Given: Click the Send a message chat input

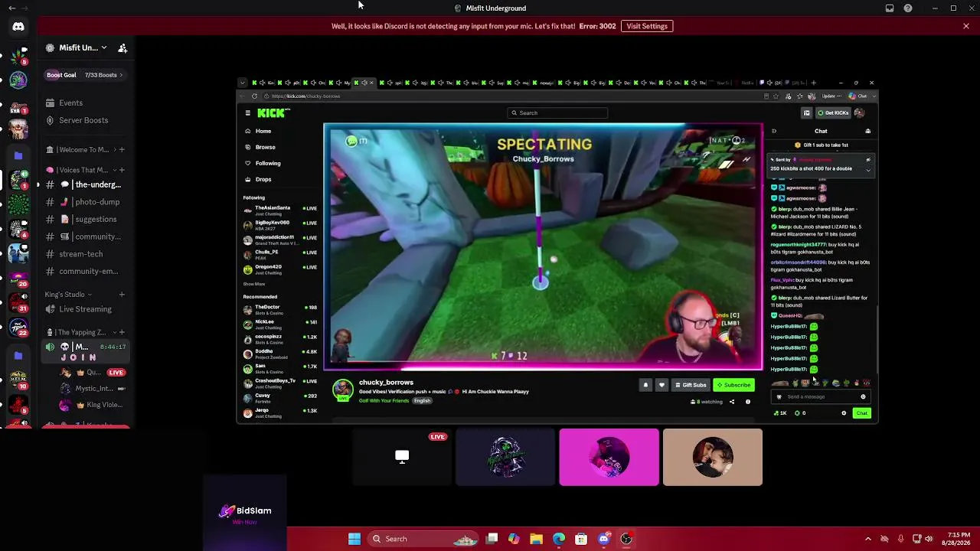Looking at the screenshot, I should pyautogui.click(x=820, y=397).
